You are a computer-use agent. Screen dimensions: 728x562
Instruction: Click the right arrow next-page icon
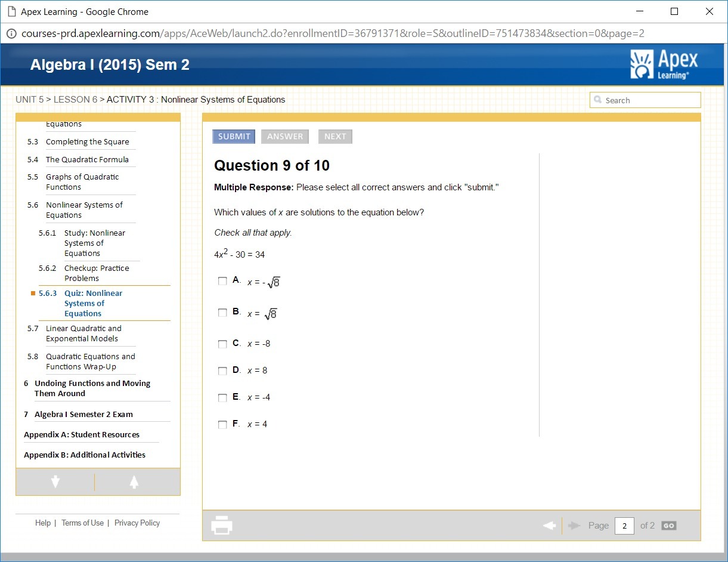click(x=575, y=526)
